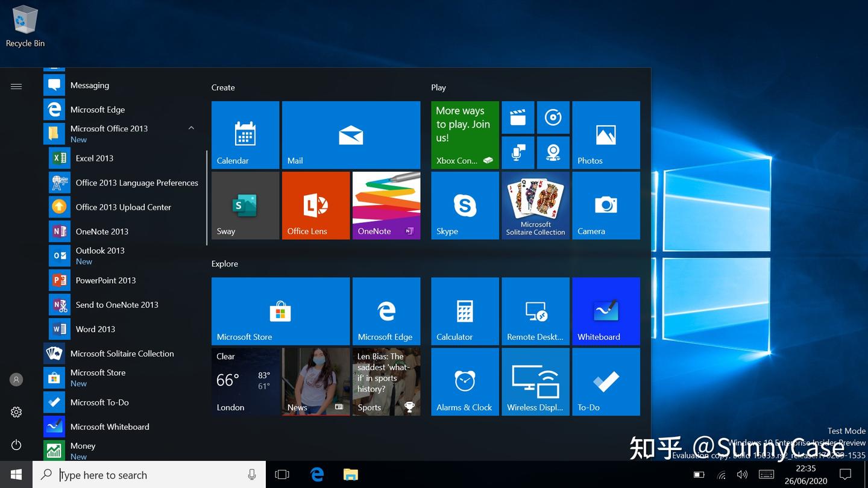Open the Whiteboard tile
The height and width of the screenshot is (488, 868).
pyautogui.click(x=605, y=311)
